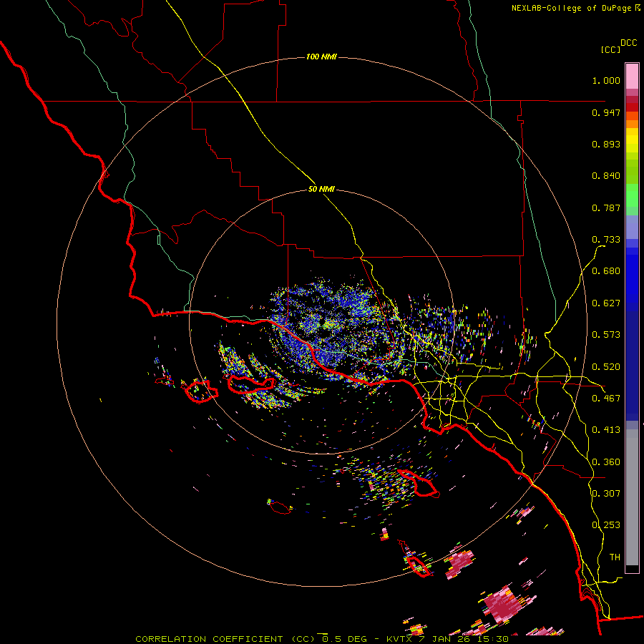Select the 0.680 scale value
This screenshot has width=644, height=644.
tap(606, 271)
